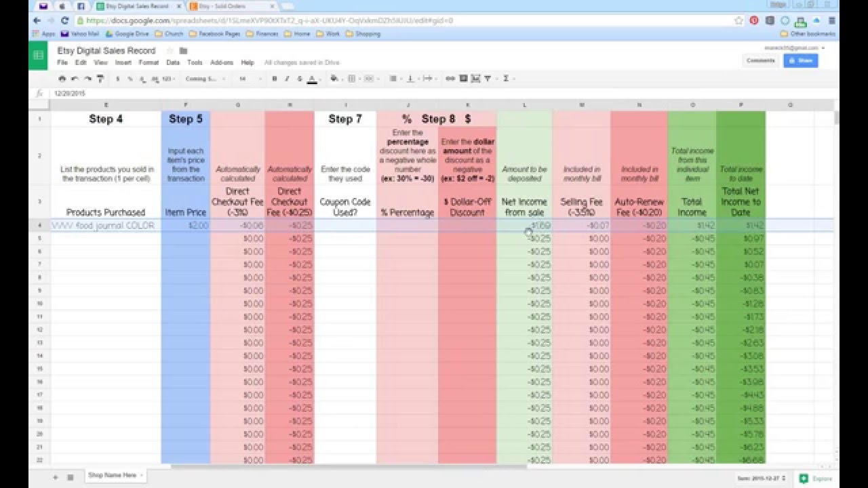This screenshot has height=488, width=868.
Task: Click the all sheets list icon
Action: (70, 477)
